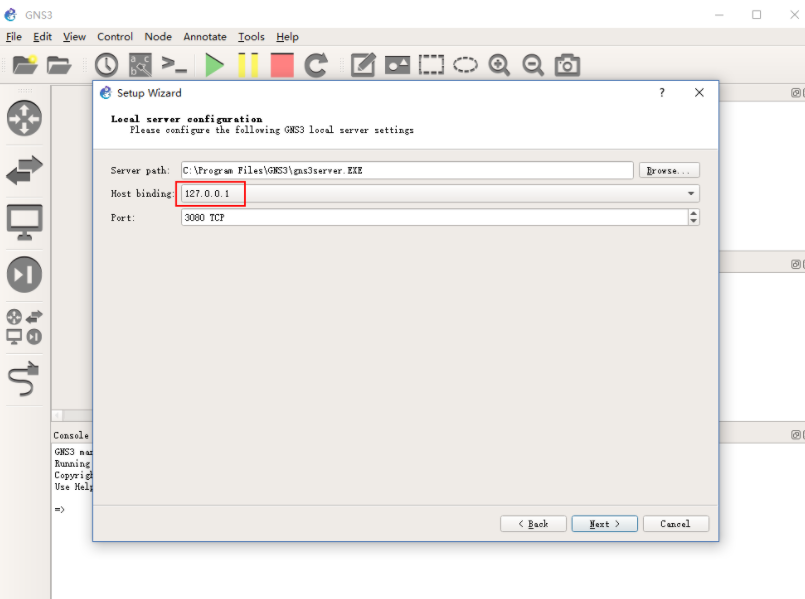Click the yellow Suspend all nodes icon
This screenshot has width=805, height=599.
[x=248, y=65]
